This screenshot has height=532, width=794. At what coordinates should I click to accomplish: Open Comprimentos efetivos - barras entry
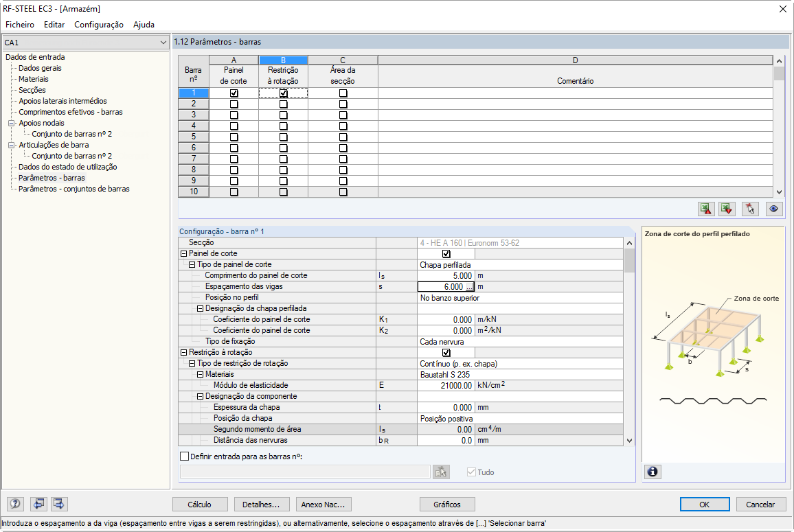pos(70,112)
